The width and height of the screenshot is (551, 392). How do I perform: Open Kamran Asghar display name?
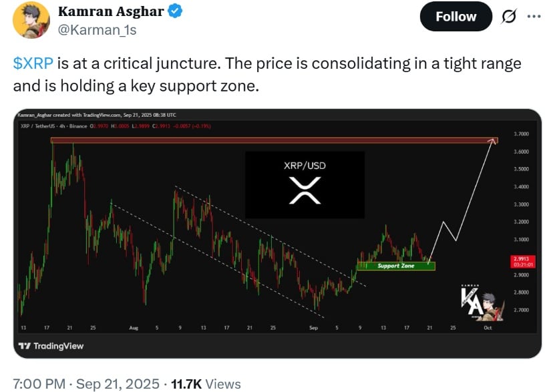coord(111,11)
